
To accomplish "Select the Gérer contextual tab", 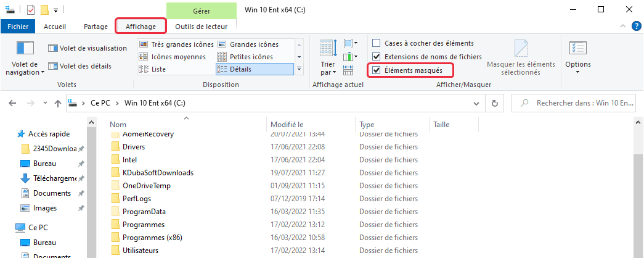I will [202, 10].
